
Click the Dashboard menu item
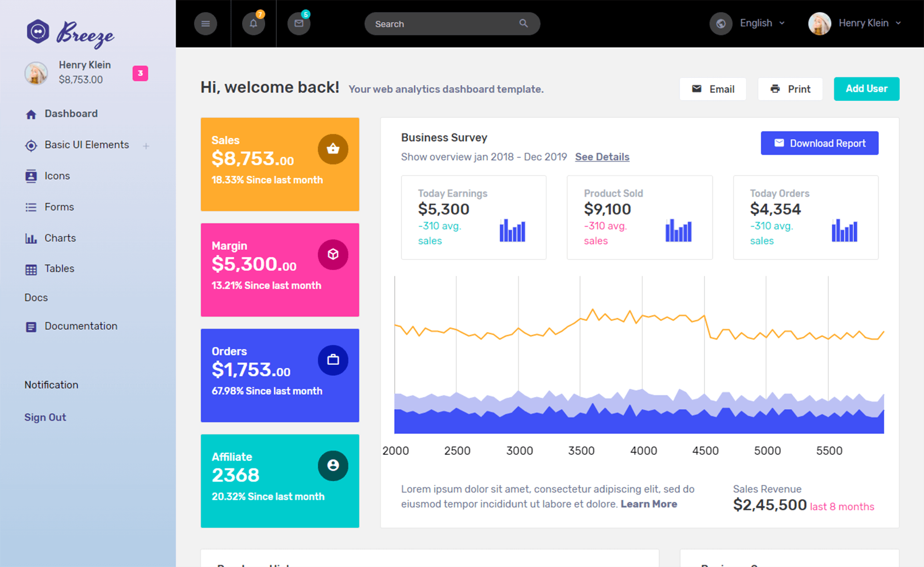click(x=71, y=114)
